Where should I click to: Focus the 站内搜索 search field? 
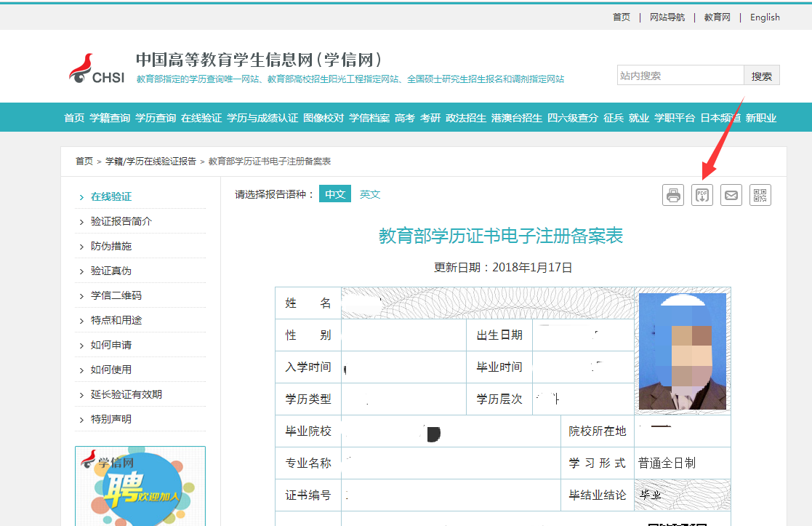680,76
